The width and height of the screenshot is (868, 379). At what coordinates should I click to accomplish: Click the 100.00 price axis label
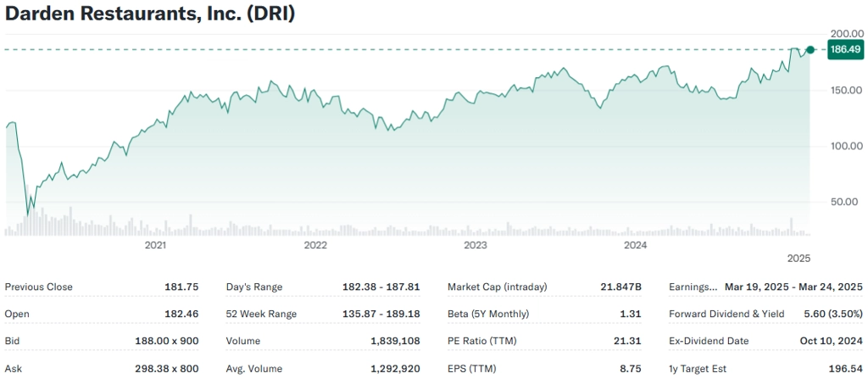845,147
